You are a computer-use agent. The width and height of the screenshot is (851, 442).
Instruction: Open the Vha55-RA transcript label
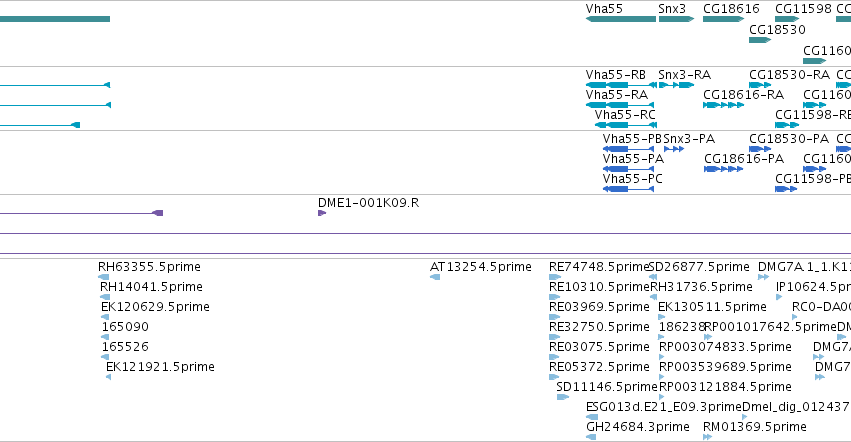point(617,95)
